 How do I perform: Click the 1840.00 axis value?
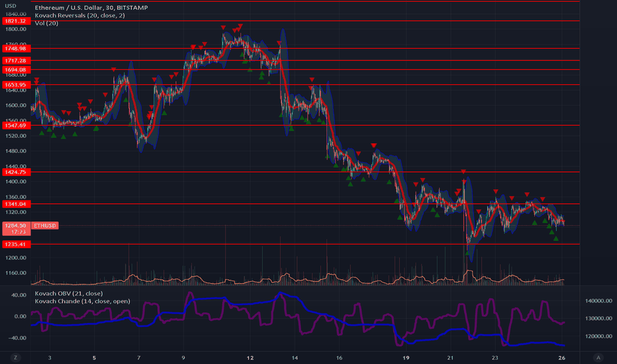click(x=16, y=14)
